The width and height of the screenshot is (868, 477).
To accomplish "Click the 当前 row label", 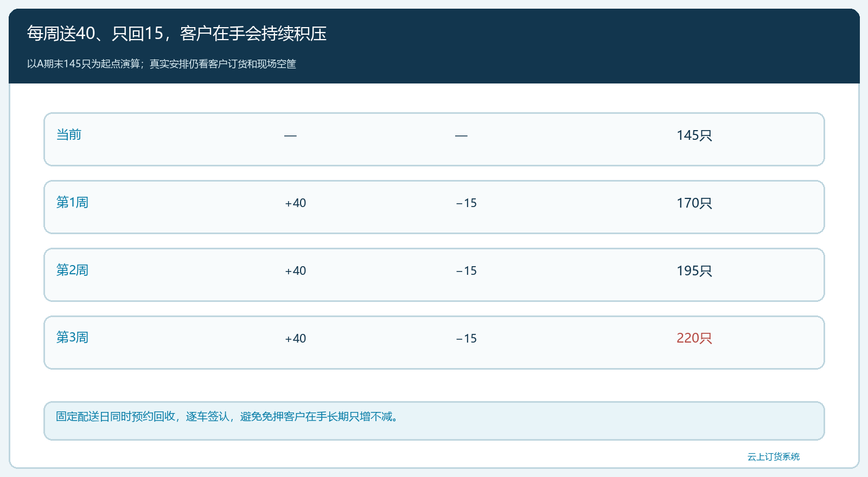I will pos(69,134).
